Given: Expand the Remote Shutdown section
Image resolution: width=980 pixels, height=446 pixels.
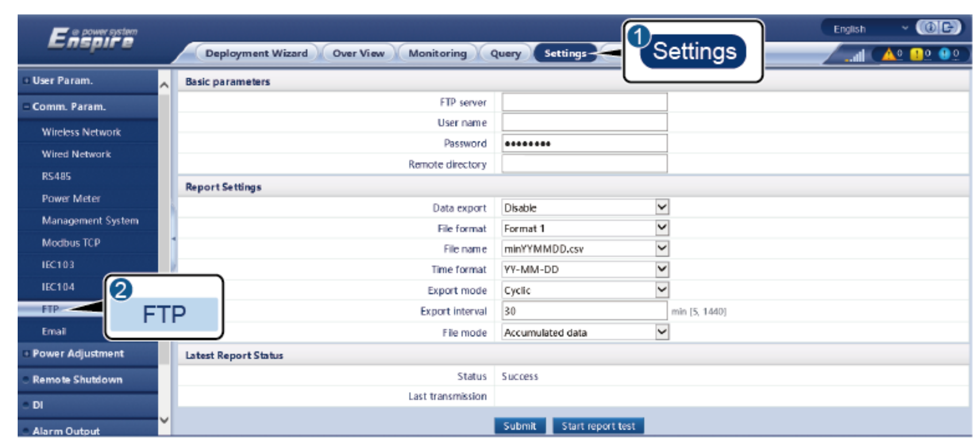Looking at the screenshot, I should click(x=88, y=380).
